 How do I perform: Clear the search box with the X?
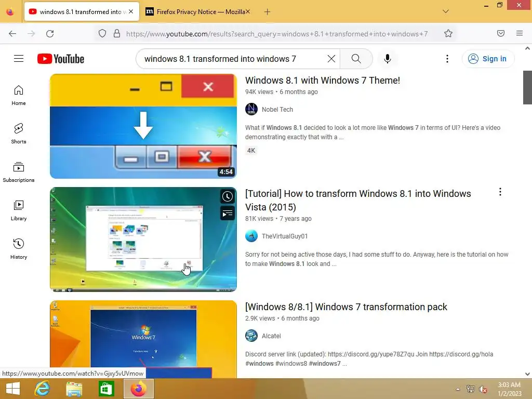click(331, 59)
